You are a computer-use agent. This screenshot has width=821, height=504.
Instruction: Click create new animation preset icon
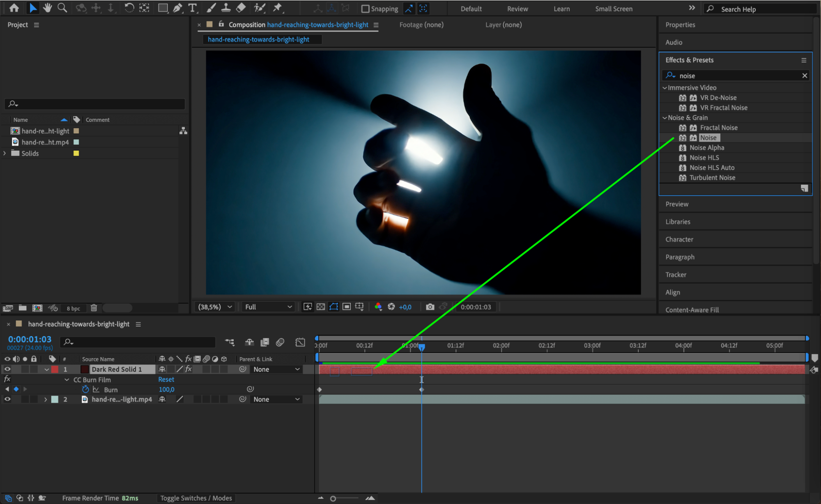tap(804, 188)
